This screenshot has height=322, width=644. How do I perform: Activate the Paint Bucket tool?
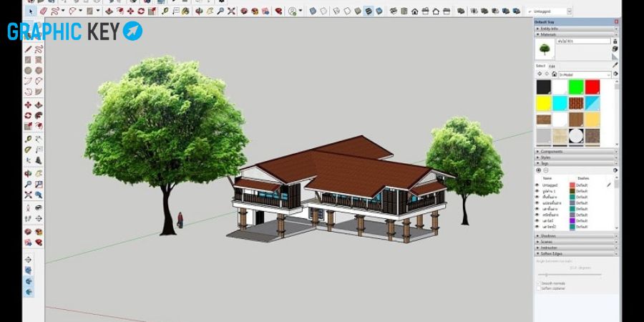point(185,11)
